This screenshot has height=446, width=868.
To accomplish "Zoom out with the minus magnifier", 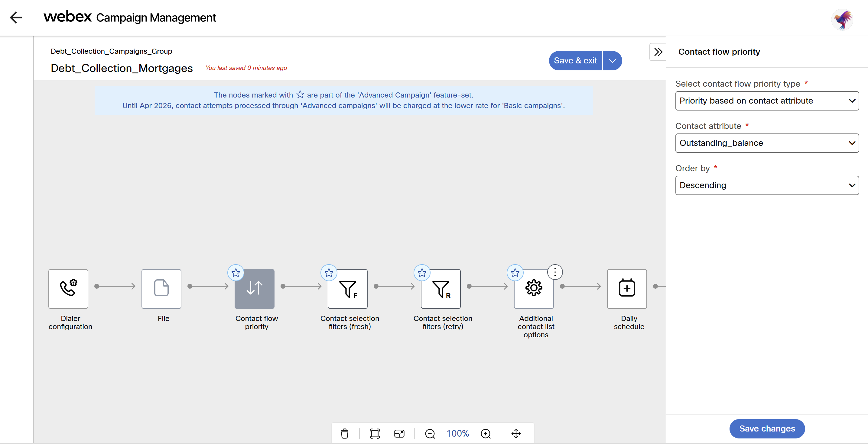I will coord(430,434).
